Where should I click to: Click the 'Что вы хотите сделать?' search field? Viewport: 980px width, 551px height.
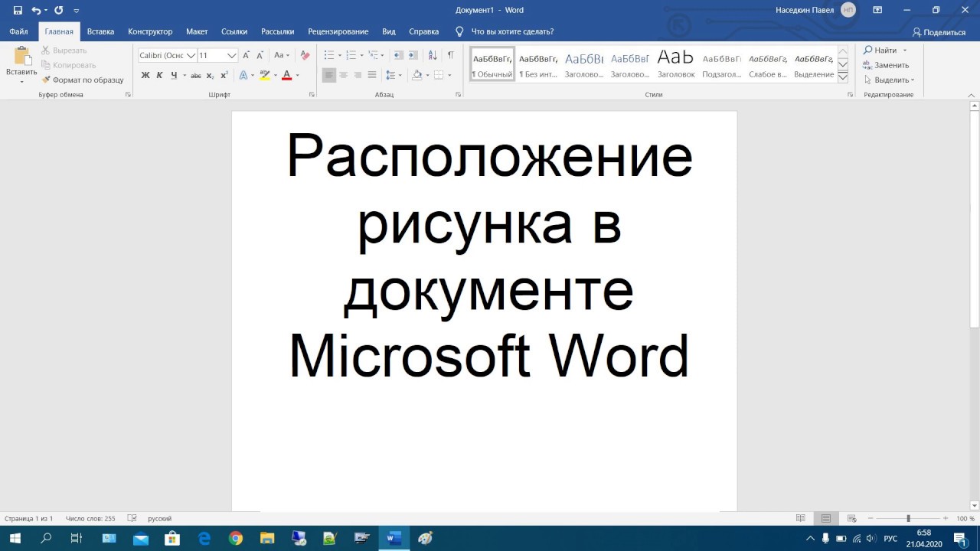512,31
